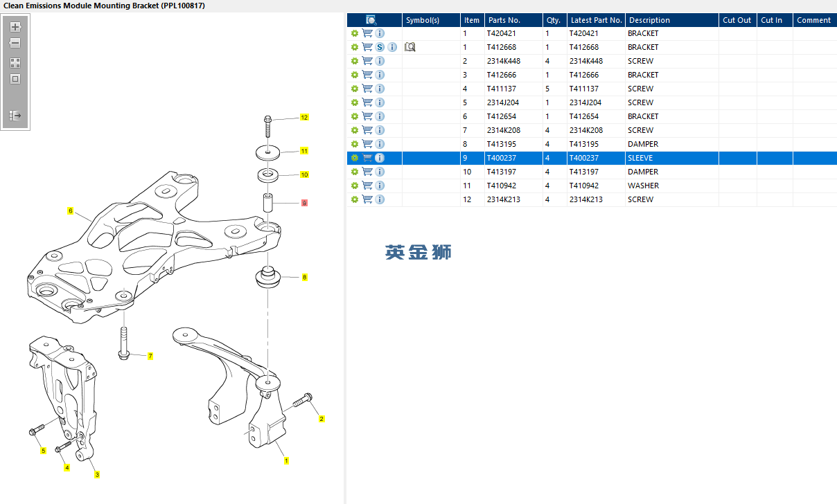This screenshot has height=504, width=837.
Task: Click the Cut Out column header
Action: 737,20
